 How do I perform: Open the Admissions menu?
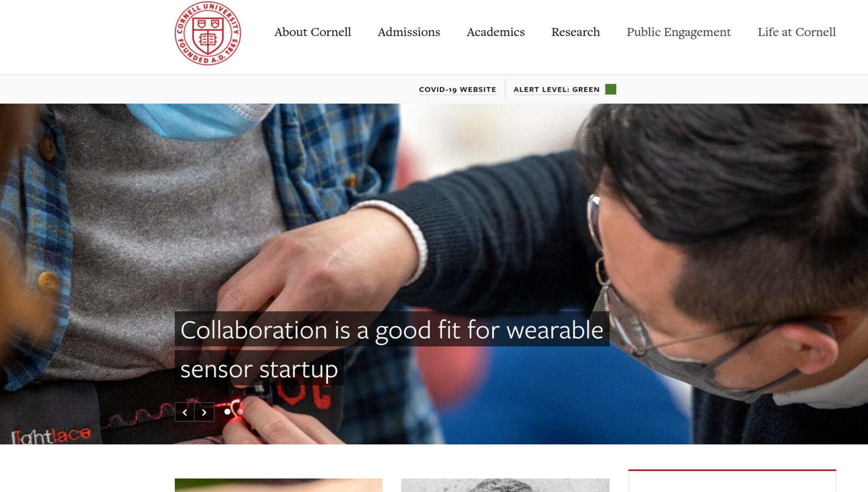coord(409,32)
